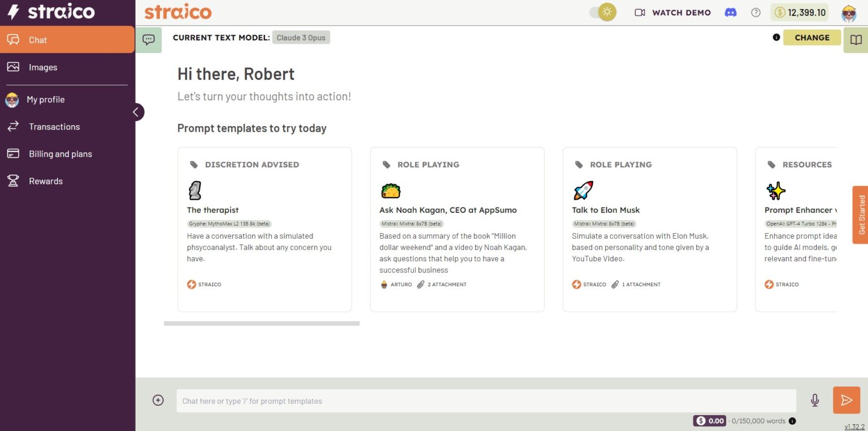This screenshot has height=431, width=868.
Task: Go to Transactions in the sidebar
Action: click(54, 127)
